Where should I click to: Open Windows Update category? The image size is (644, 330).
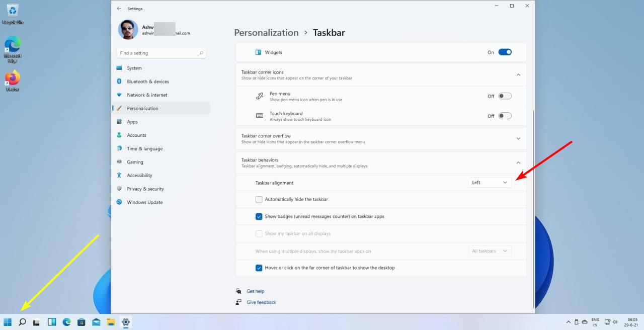pyautogui.click(x=161, y=202)
